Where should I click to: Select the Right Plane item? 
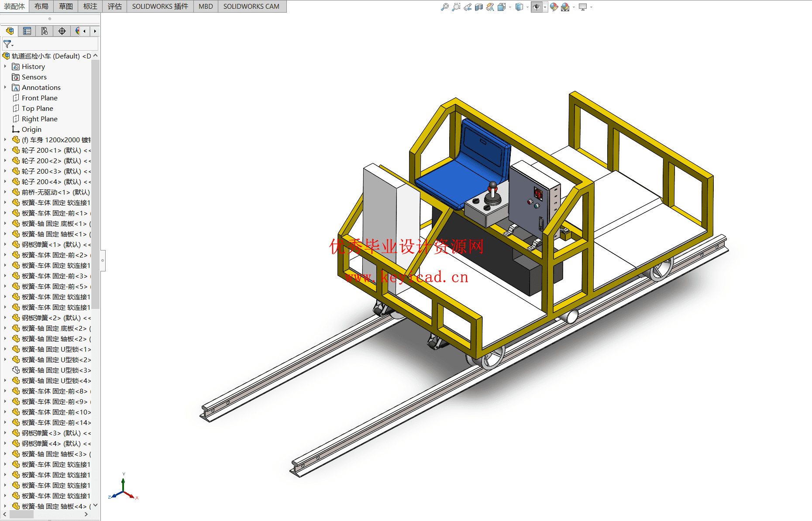click(39, 119)
